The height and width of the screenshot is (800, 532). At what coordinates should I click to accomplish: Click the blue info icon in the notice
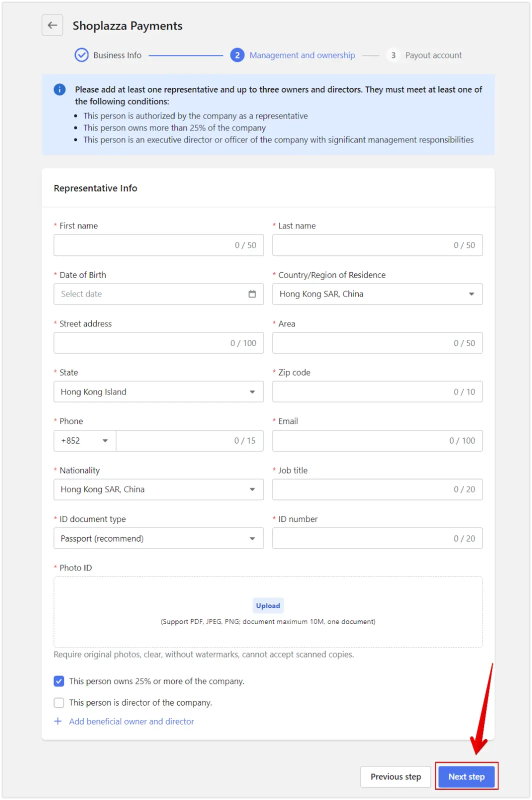(x=59, y=89)
